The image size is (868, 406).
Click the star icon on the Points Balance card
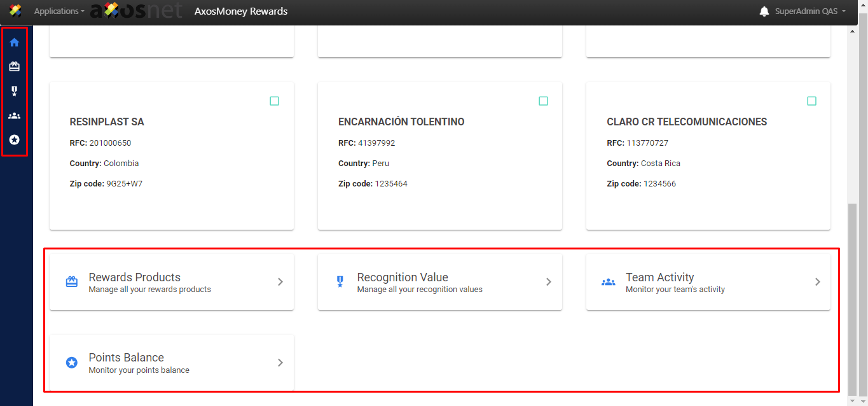point(72,363)
